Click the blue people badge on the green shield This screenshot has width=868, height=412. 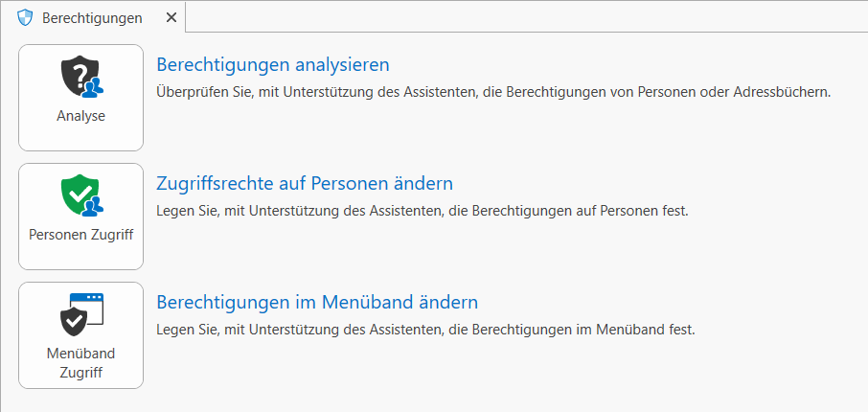click(x=94, y=207)
